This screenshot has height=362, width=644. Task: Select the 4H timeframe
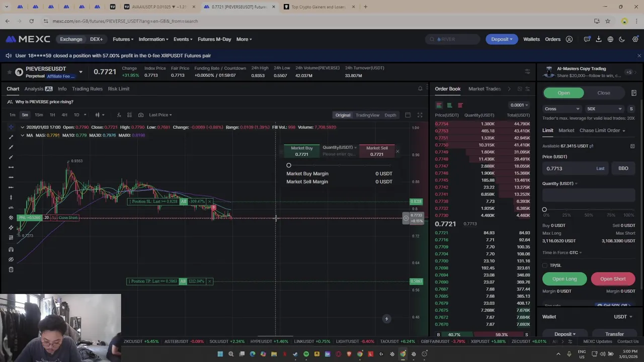[x=64, y=115]
